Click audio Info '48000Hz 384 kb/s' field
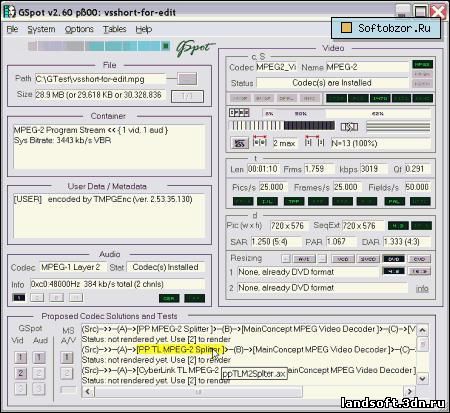 [x=117, y=284]
